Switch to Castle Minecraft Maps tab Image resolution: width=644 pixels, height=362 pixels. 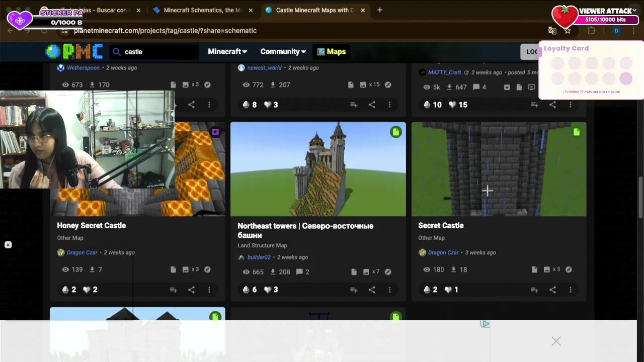click(x=314, y=10)
